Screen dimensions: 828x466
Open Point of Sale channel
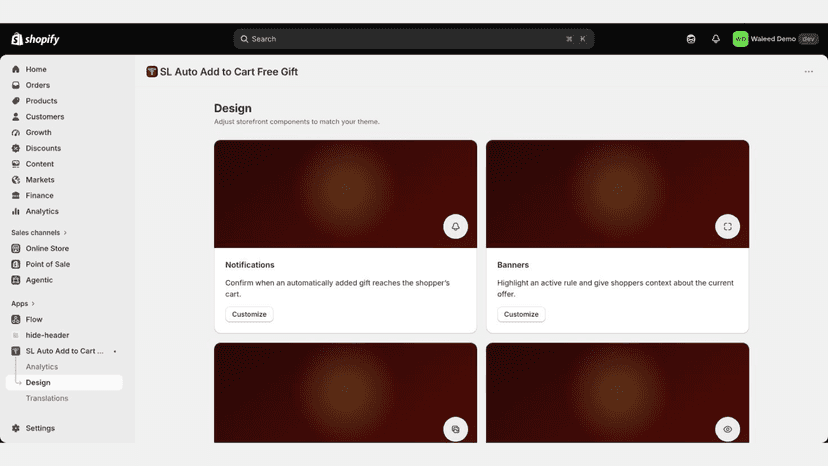[x=48, y=264]
